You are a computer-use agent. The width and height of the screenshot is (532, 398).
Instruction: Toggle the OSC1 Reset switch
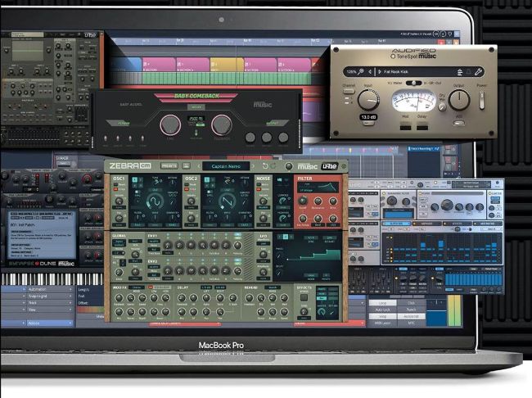pos(115,185)
